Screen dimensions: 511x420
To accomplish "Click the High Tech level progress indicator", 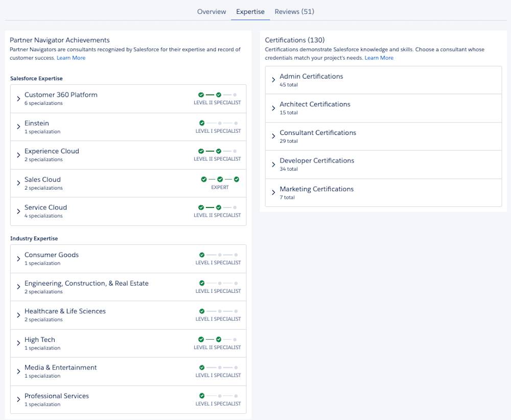I will point(217,339).
